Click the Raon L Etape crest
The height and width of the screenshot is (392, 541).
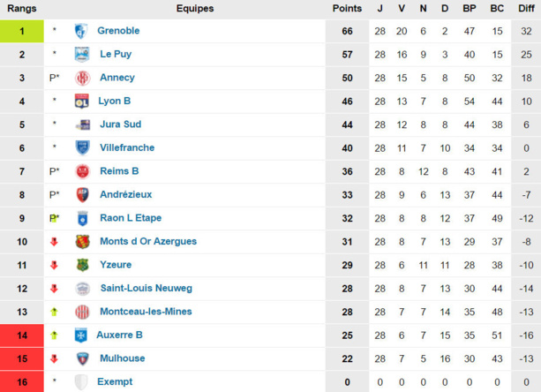point(82,218)
